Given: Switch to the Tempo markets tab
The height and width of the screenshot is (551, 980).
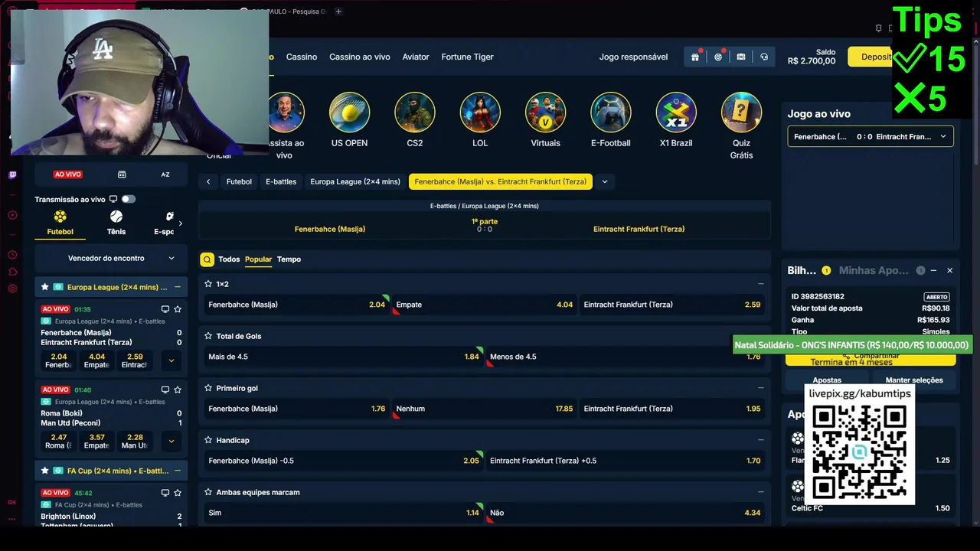Looking at the screenshot, I should pyautogui.click(x=289, y=259).
